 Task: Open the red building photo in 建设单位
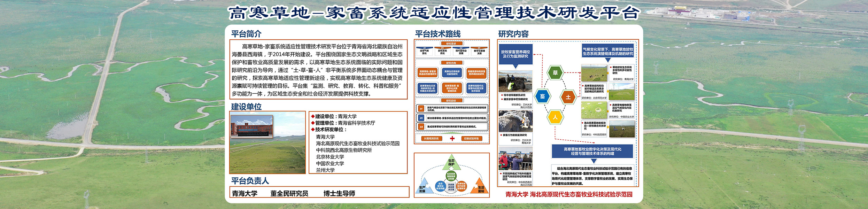(252, 126)
